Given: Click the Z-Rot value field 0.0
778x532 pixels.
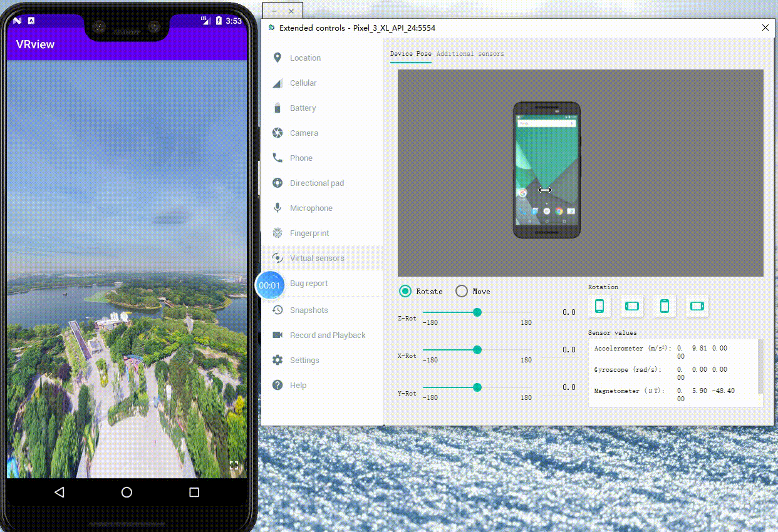Looking at the screenshot, I should point(569,312).
